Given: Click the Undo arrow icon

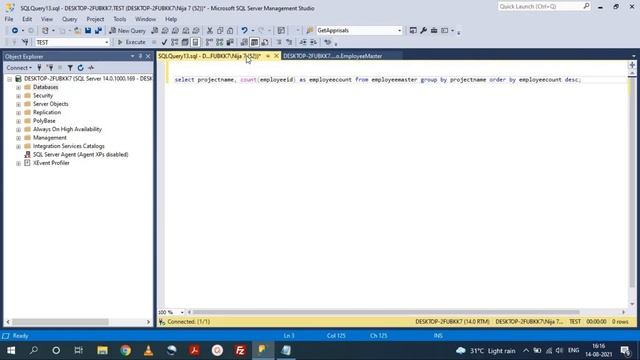Looking at the screenshot, I should 244,31.
